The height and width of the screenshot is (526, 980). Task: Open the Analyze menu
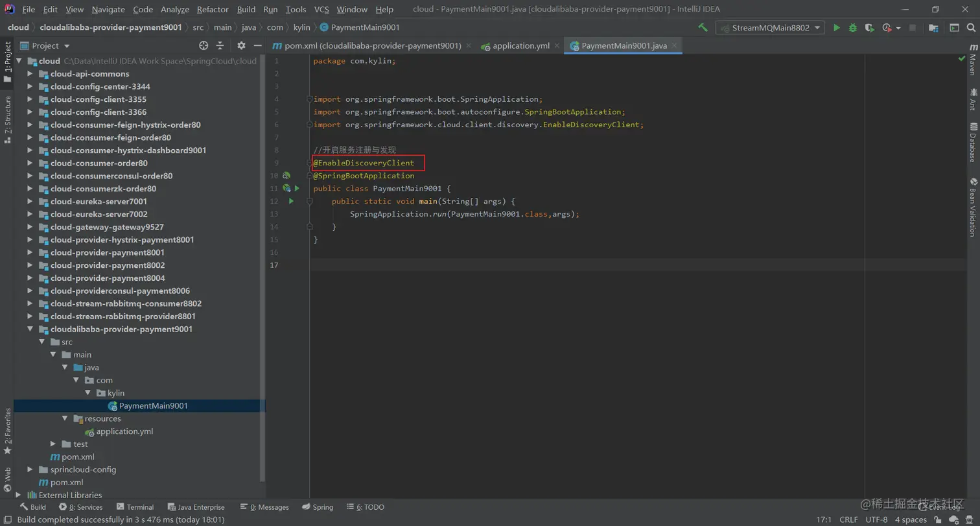click(x=174, y=9)
